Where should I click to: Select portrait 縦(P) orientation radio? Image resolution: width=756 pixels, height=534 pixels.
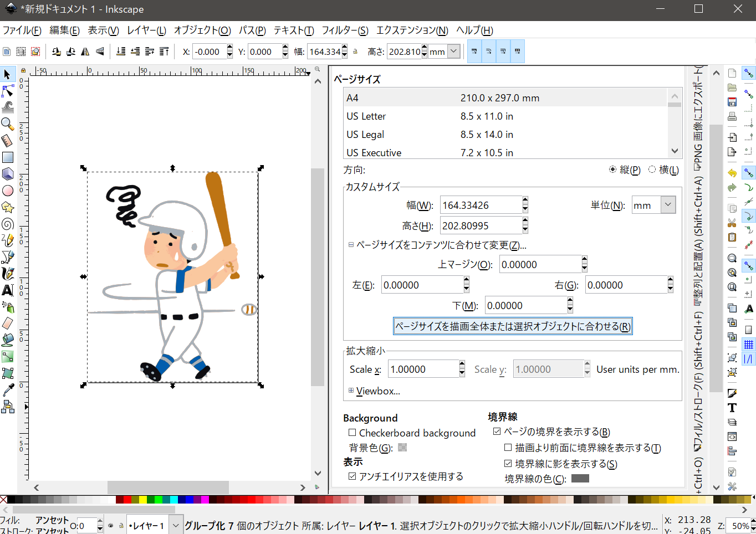(612, 170)
